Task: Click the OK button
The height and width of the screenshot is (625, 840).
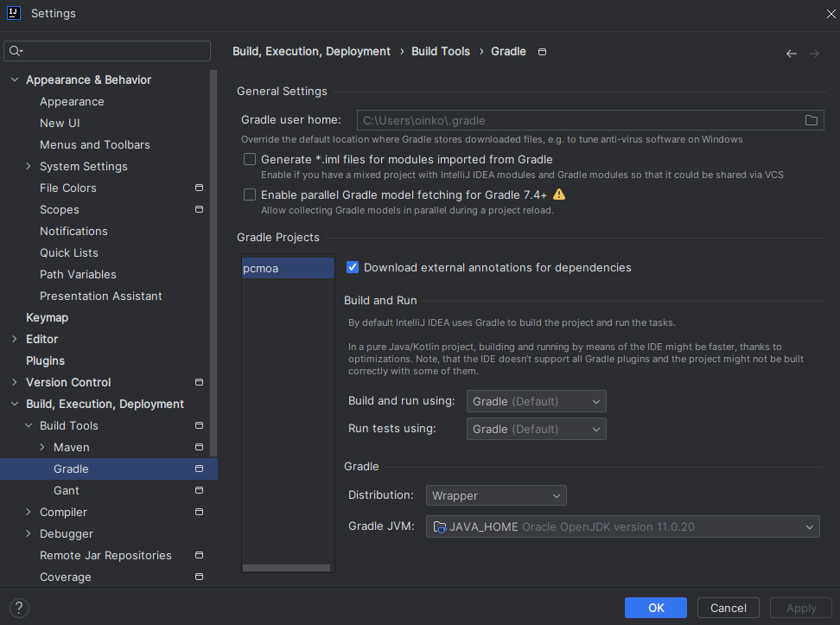Action: [655, 608]
